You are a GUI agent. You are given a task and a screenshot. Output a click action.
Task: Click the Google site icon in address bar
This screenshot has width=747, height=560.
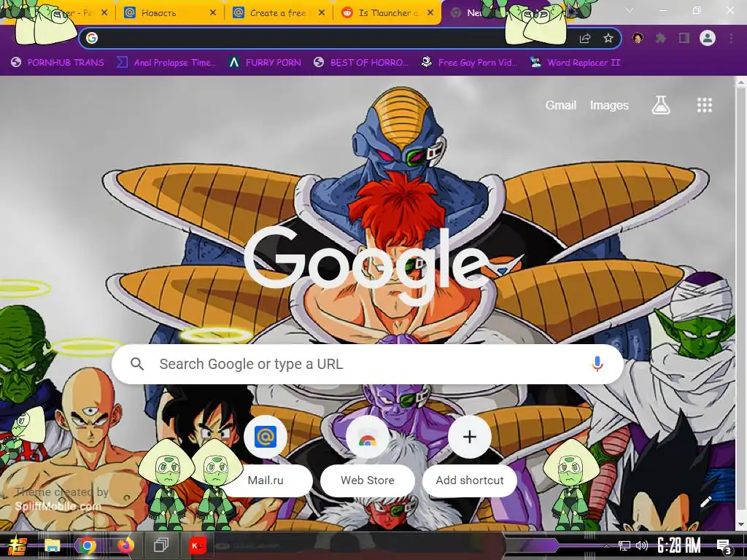[x=92, y=38]
